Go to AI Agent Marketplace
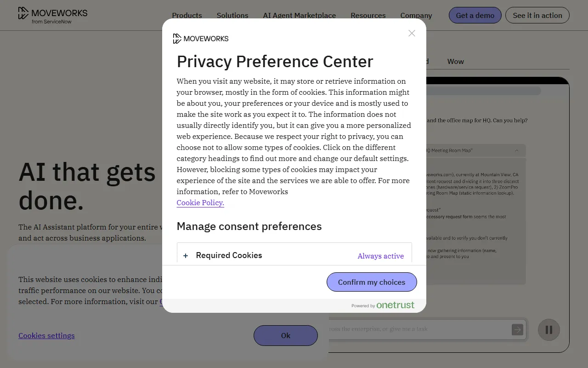This screenshot has height=368, width=588. point(299,15)
